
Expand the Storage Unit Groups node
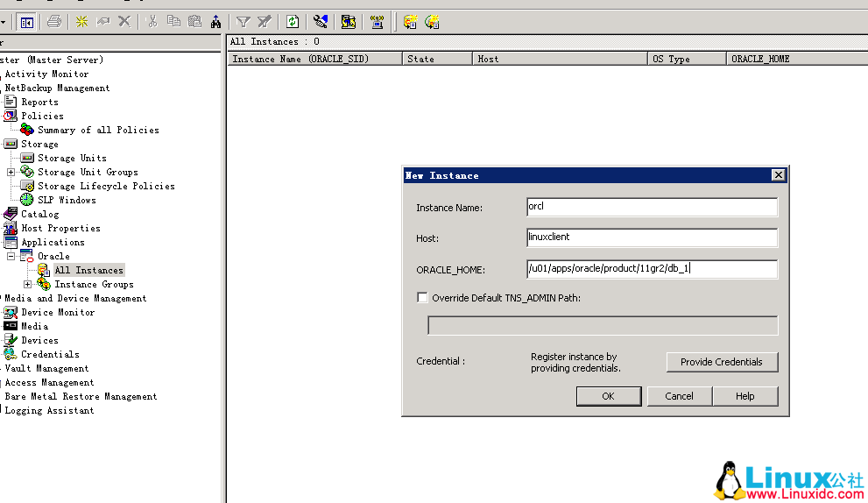tap(11, 173)
